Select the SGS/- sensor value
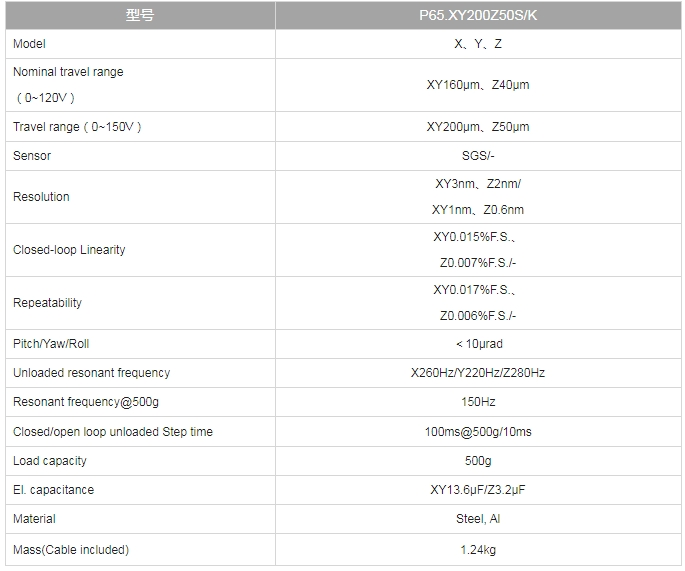The width and height of the screenshot is (685, 571). [478, 156]
